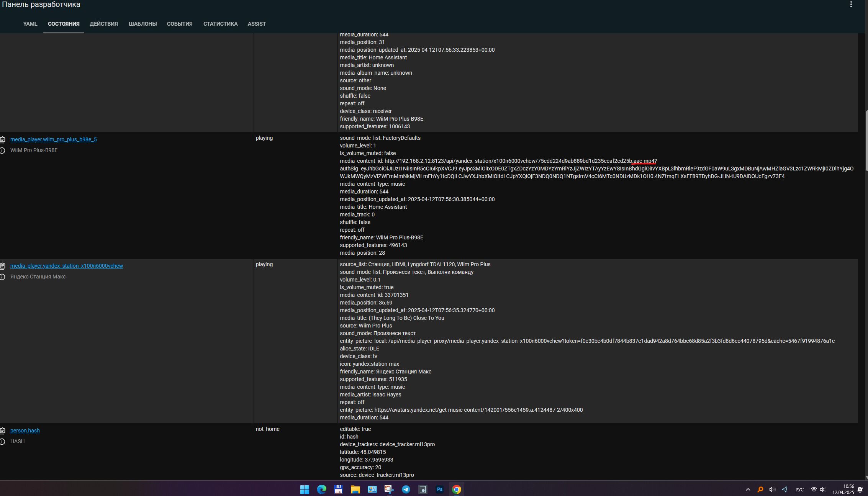Click the location arrow tray icon
The width and height of the screenshot is (868, 496).
[784, 489]
